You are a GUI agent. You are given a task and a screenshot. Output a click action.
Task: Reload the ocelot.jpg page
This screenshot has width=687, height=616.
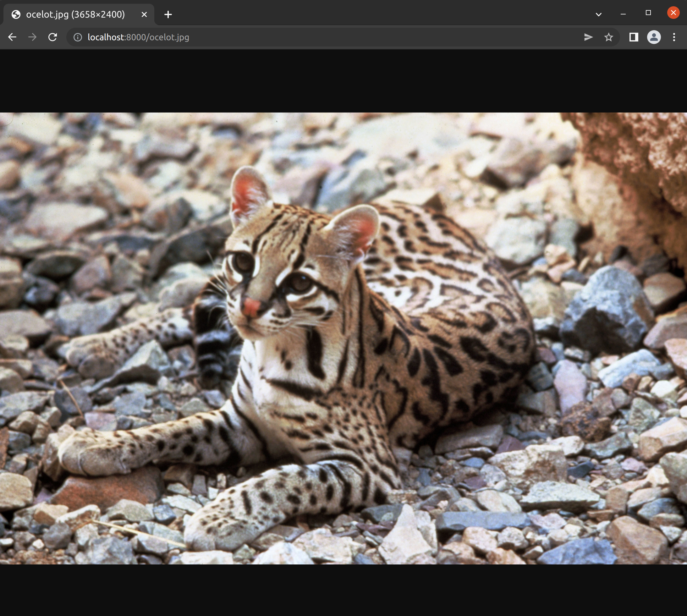pos(52,37)
